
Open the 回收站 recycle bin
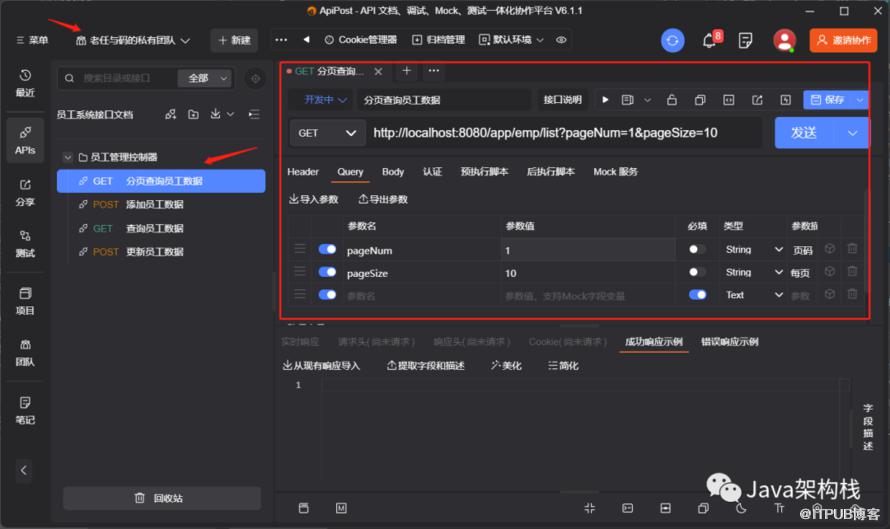coord(162,498)
